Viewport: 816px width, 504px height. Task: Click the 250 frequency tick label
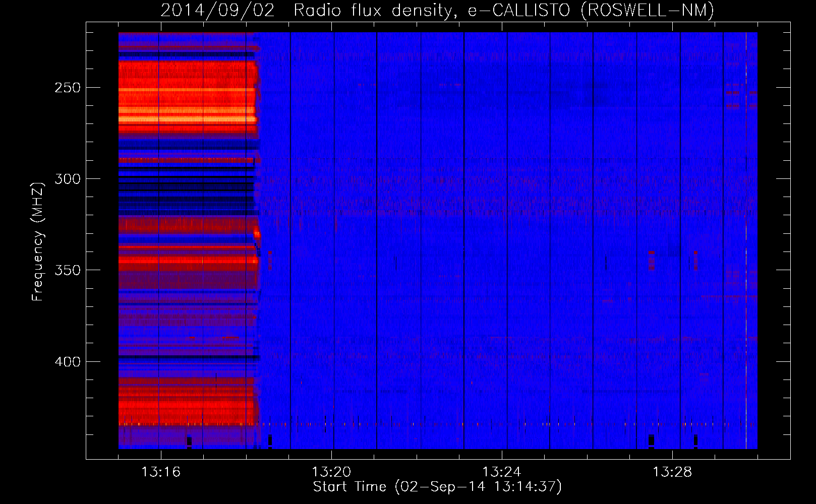point(68,88)
